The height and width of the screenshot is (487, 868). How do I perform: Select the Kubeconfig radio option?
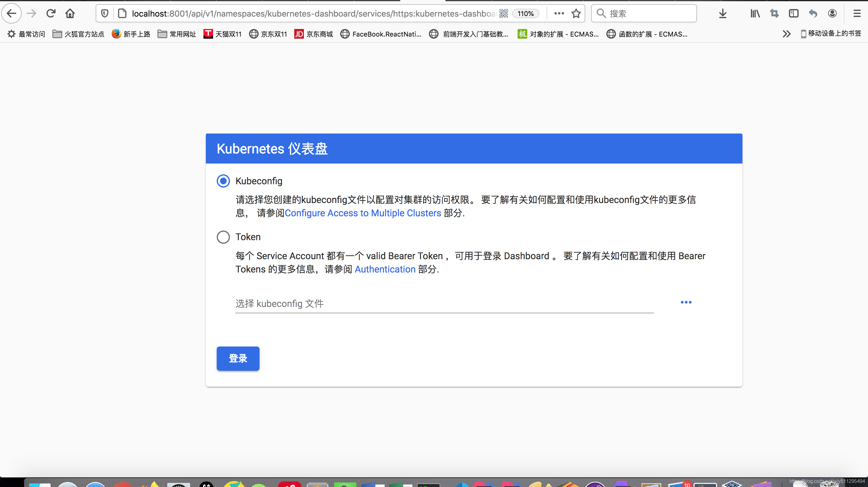223,181
